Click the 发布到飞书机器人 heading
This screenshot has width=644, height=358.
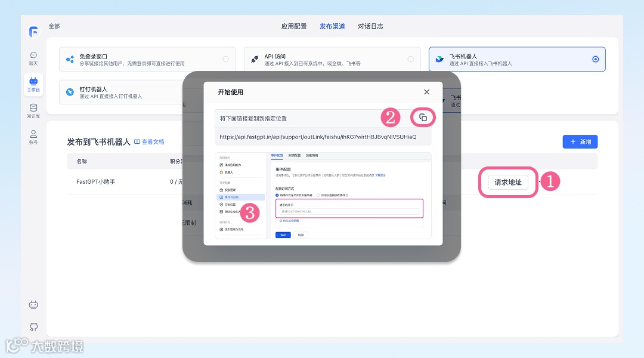[98, 142]
